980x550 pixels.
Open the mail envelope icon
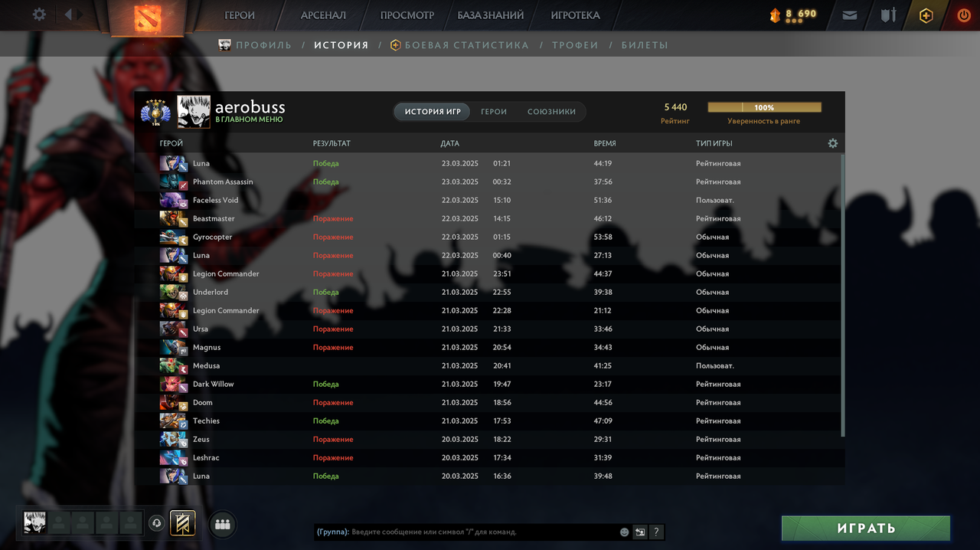coord(850,15)
